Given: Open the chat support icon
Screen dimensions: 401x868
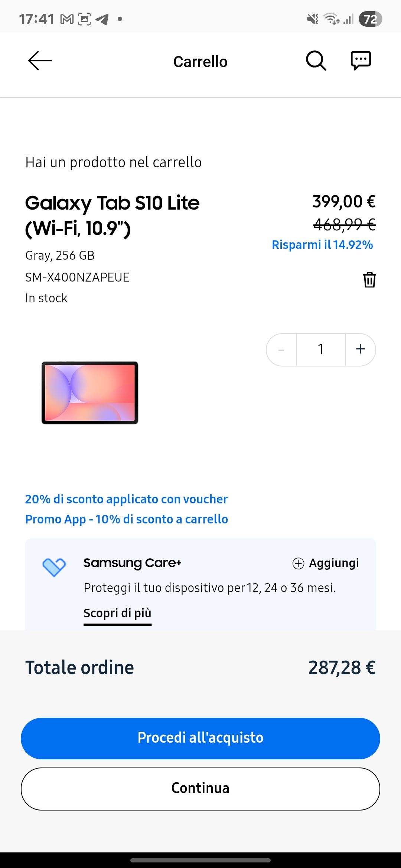Looking at the screenshot, I should (x=361, y=60).
